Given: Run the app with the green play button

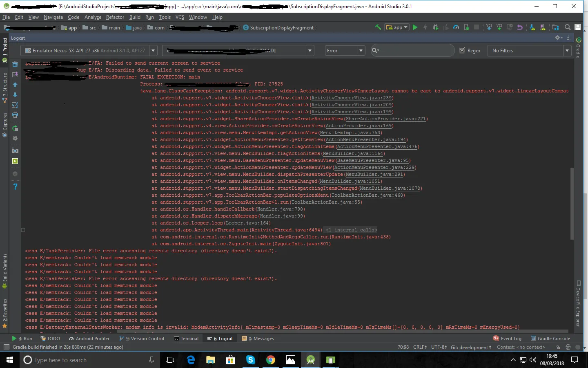Looking at the screenshot, I should tap(415, 27).
